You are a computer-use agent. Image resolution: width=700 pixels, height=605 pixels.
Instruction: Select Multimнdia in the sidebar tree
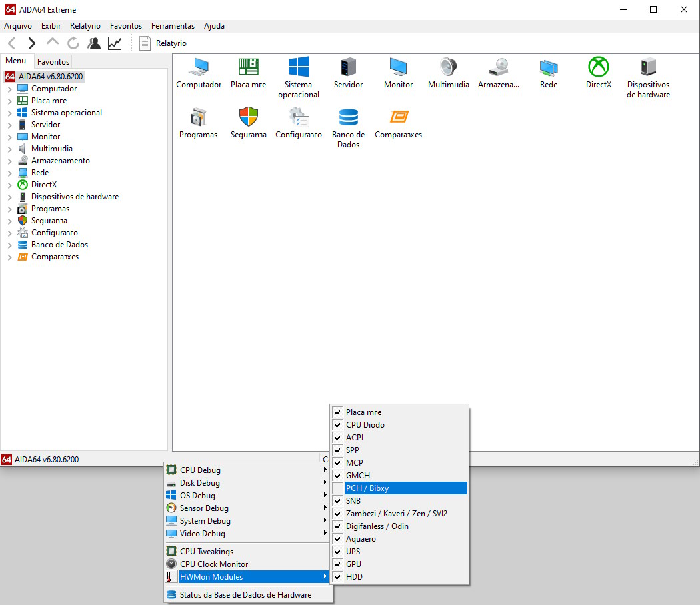(x=52, y=149)
